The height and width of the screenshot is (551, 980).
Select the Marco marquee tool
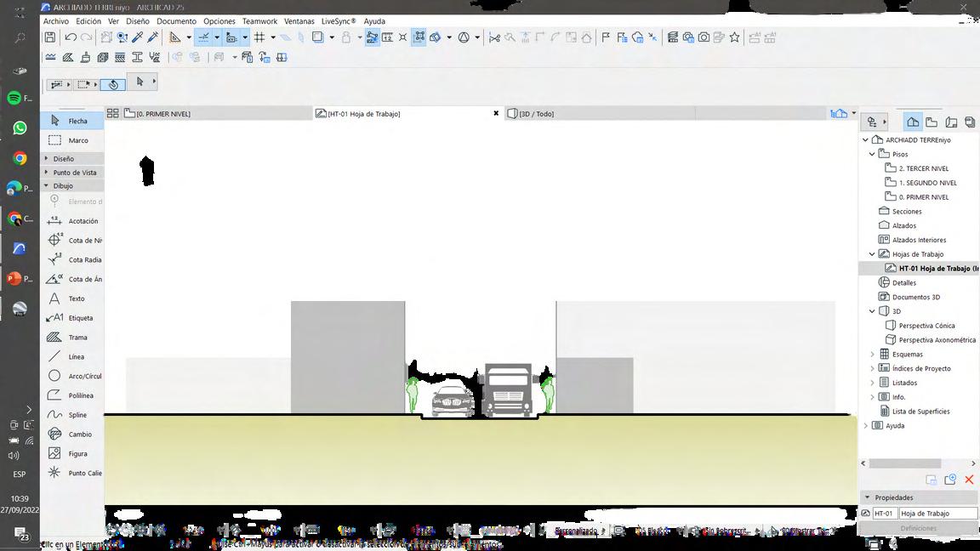pyautogui.click(x=72, y=140)
